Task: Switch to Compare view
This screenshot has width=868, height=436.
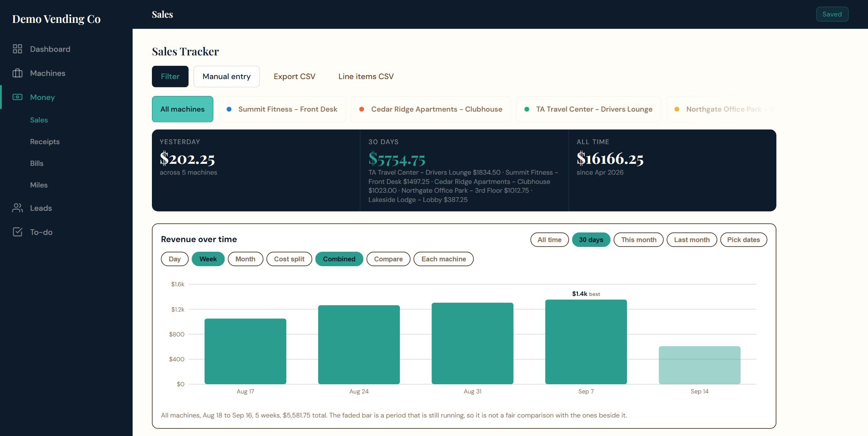Action: (388, 259)
